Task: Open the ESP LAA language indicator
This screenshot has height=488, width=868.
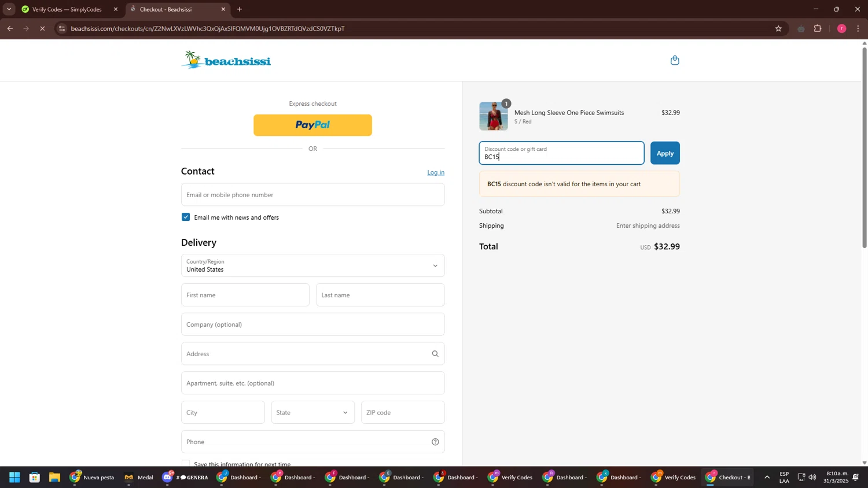Action: pyautogui.click(x=784, y=478)
